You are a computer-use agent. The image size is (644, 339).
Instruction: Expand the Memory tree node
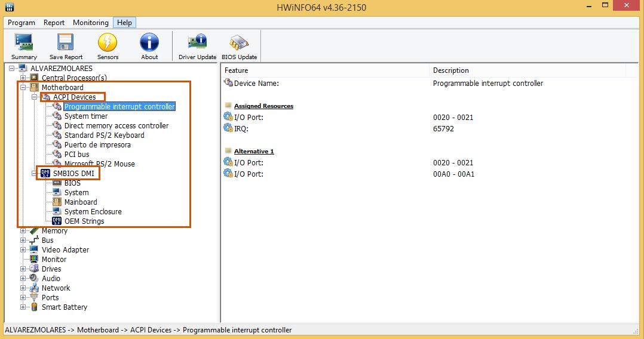click(x=23, y=231)
